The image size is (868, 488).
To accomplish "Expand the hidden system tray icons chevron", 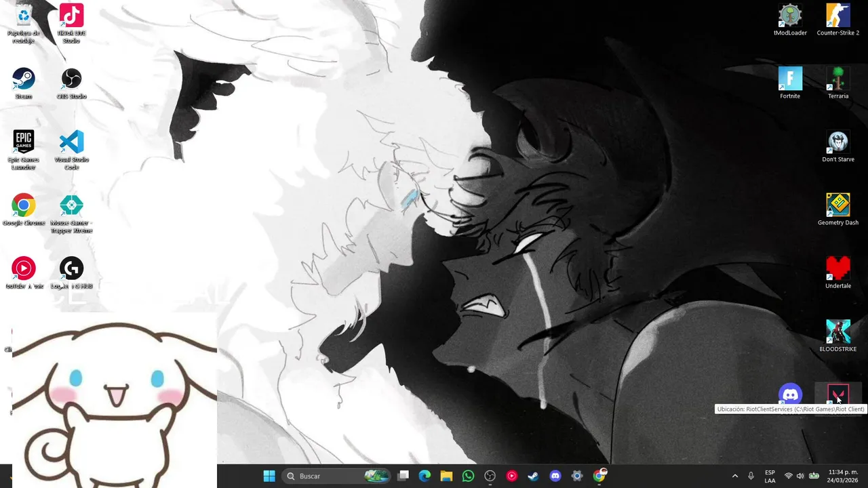I will 734,476.
